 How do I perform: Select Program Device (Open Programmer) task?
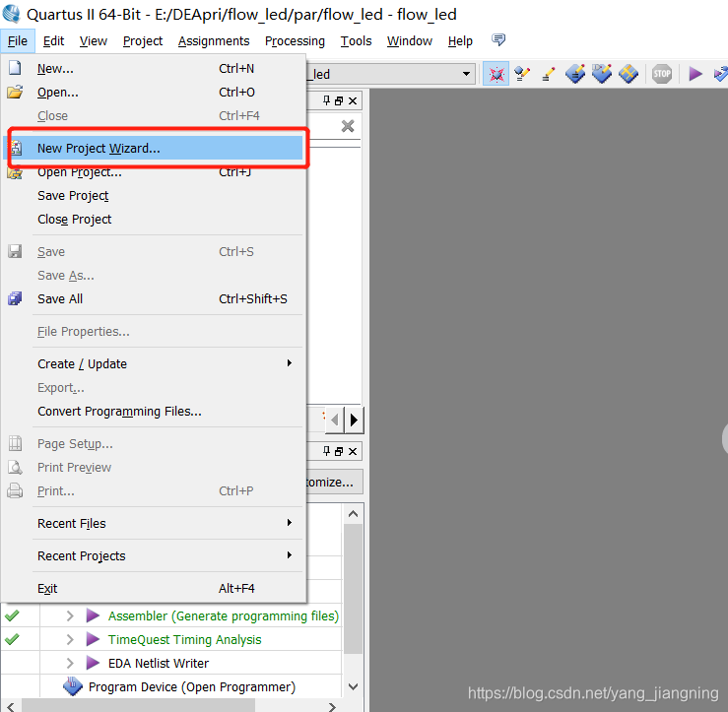click(192, 687)
